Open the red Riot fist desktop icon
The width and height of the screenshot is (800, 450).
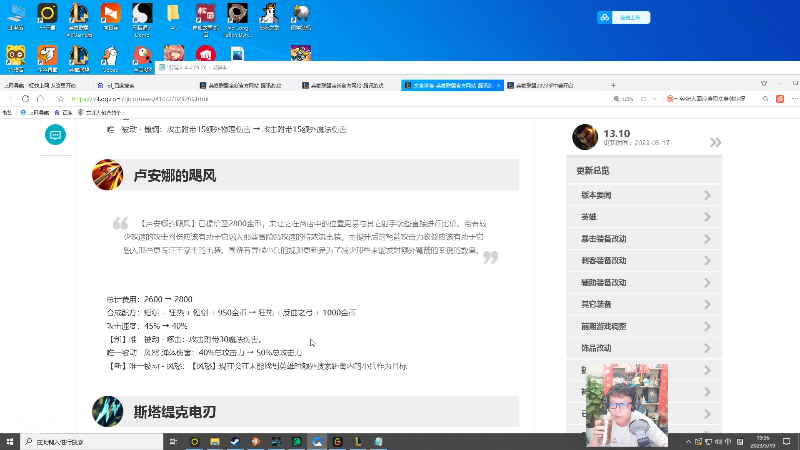(x=206, y=54)
